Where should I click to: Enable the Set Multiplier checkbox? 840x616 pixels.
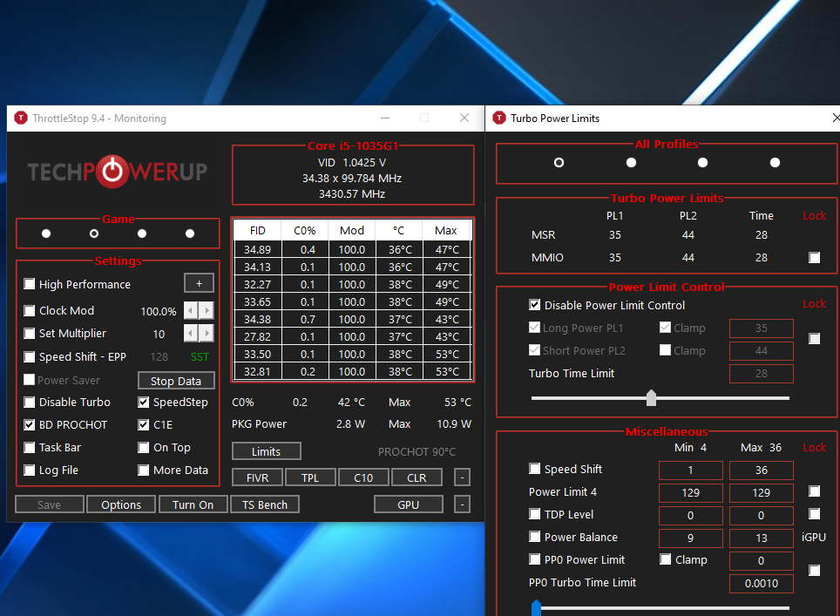tap(30, 334)
